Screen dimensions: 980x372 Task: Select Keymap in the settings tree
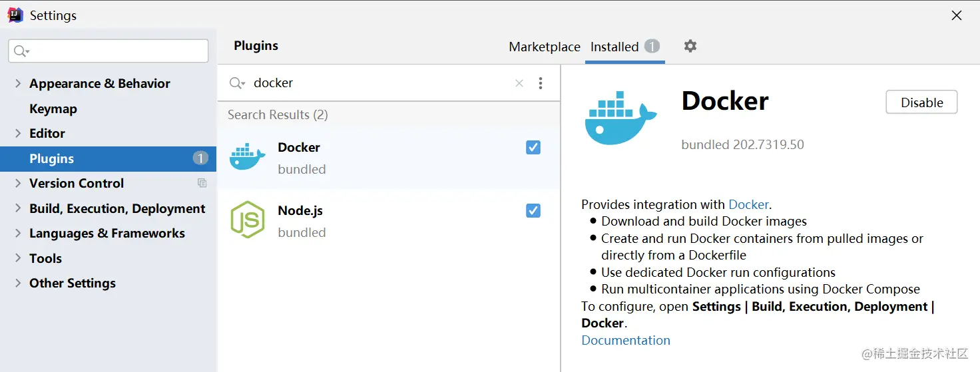tap(53, 108)
